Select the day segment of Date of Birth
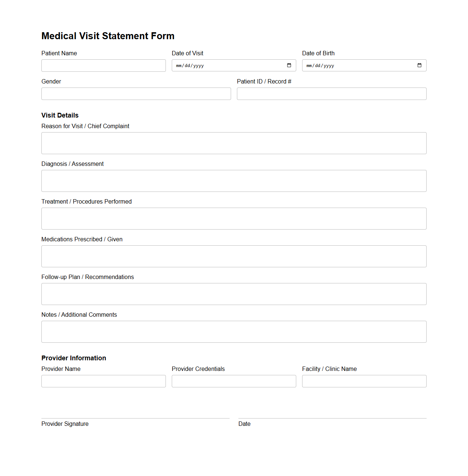Screen dimensions: 468x476 (317, 66)
